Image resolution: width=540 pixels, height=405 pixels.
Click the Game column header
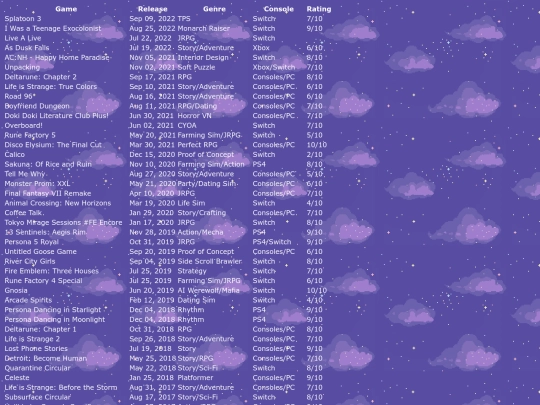pos(66,9)
